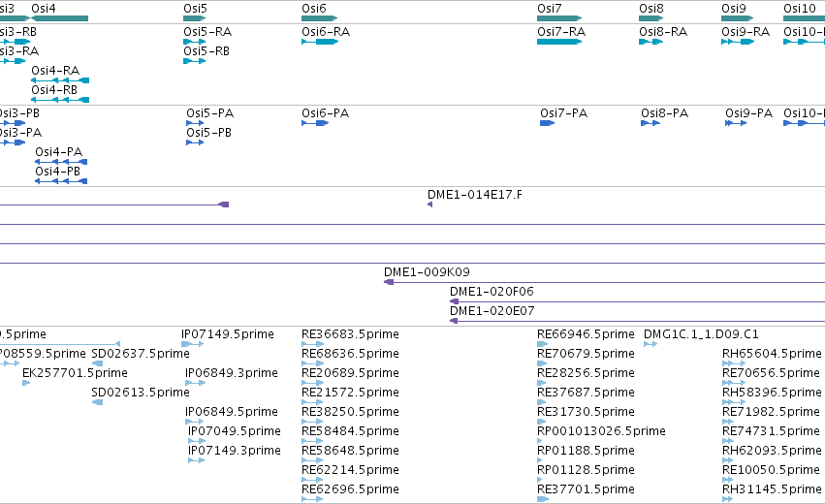825x504 pixels.
Task: Open the Osi5-RB transcript feature
Action: pos(195,61)
